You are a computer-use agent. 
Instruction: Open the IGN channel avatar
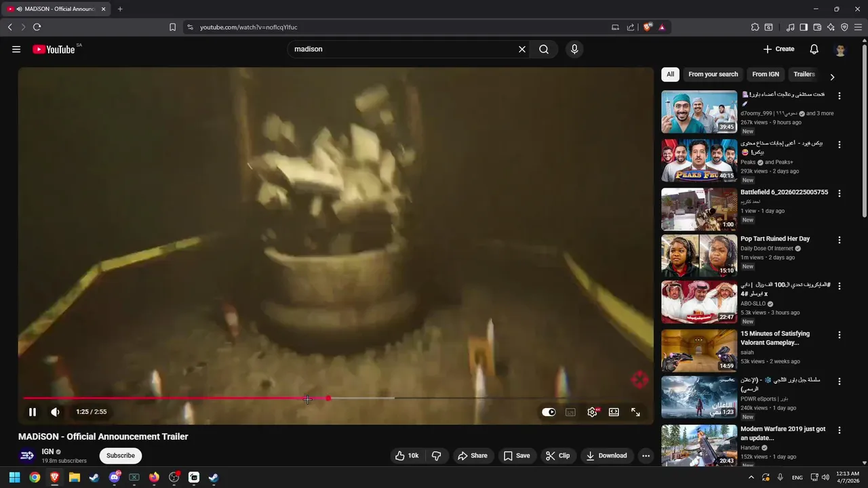pyautogui.click(x=27, y=455)
